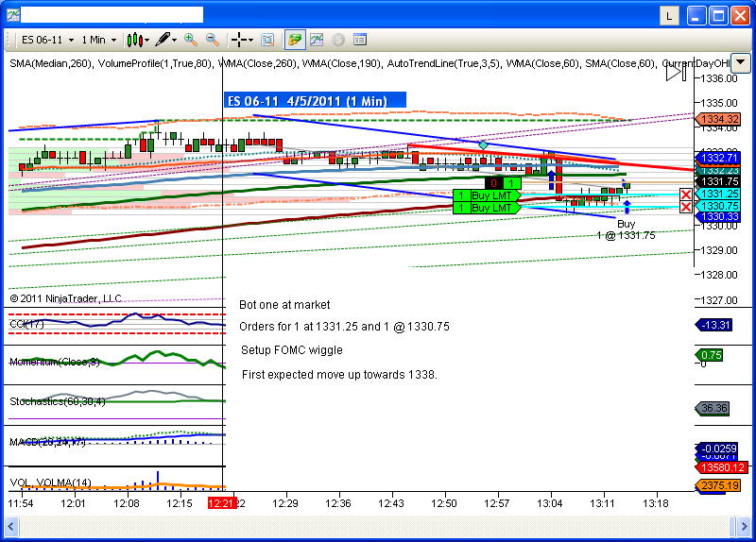Click the greyed-out strategies icon
Screen dimensions: 756x542
point(338,40)
